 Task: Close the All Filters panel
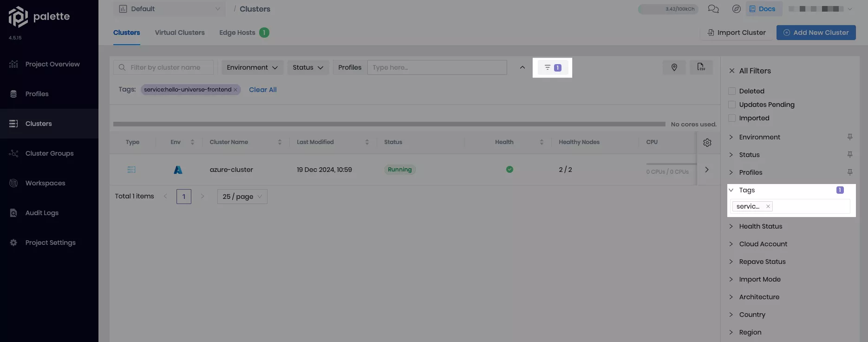[x=732, y=71]
